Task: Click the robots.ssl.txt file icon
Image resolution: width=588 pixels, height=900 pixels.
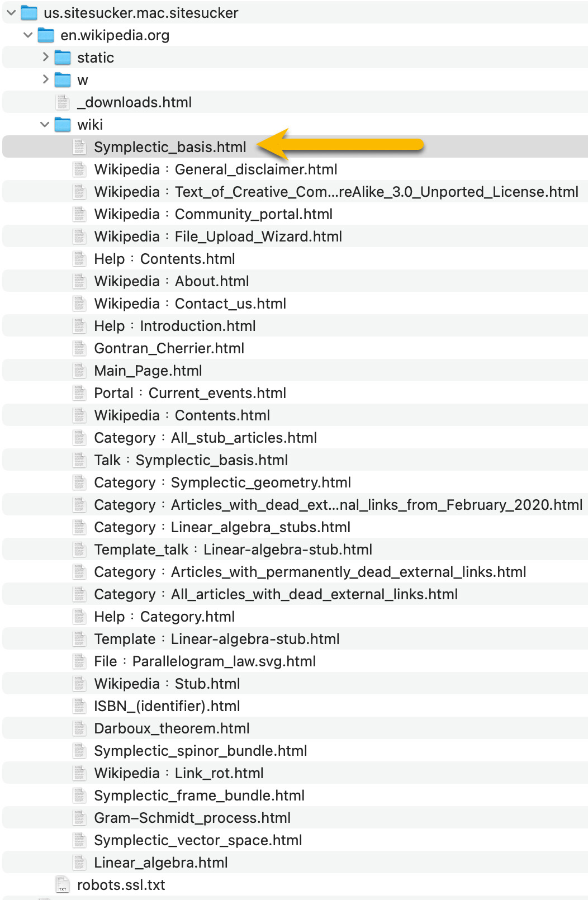Action: 63,884
